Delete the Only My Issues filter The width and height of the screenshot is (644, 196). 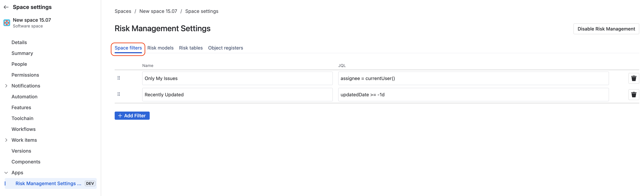click(x=634, y=79)
